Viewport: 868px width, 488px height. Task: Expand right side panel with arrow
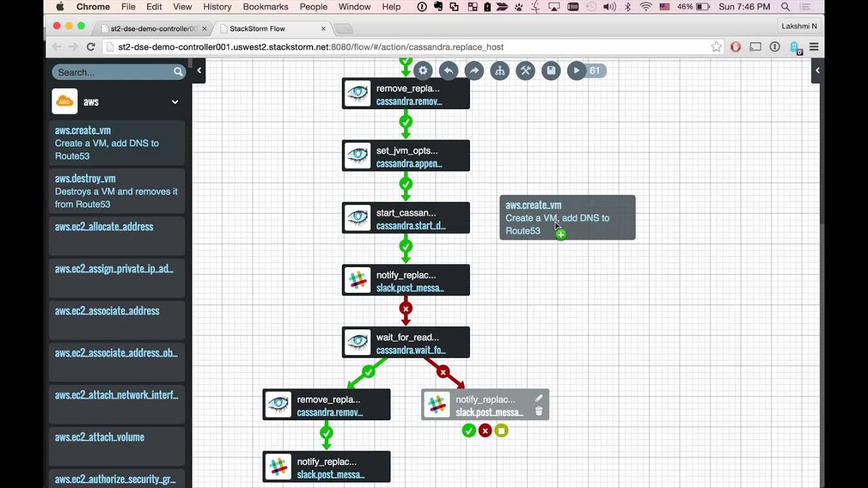817,70
